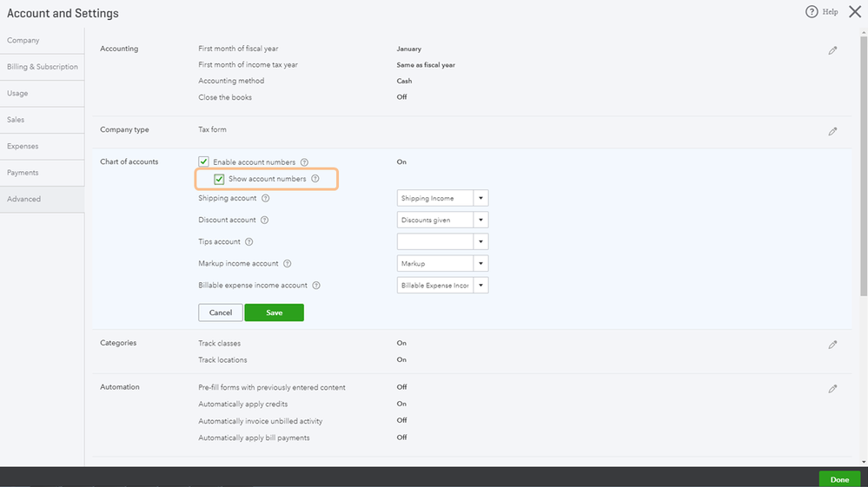Image resolution: width=868 pixels, height=487 pixels.
Task: Show info tooltip for Markup income account
Action: point(288,264)
